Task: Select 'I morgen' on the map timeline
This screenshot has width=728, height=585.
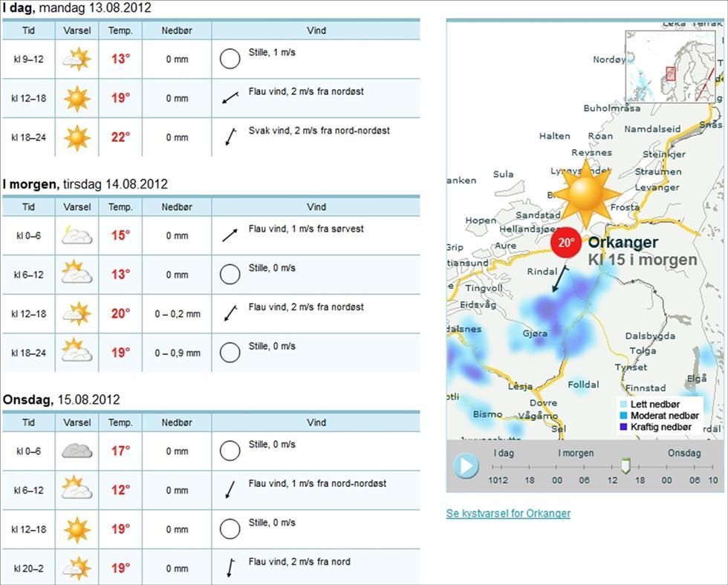Action: click(x=576, y=454)
